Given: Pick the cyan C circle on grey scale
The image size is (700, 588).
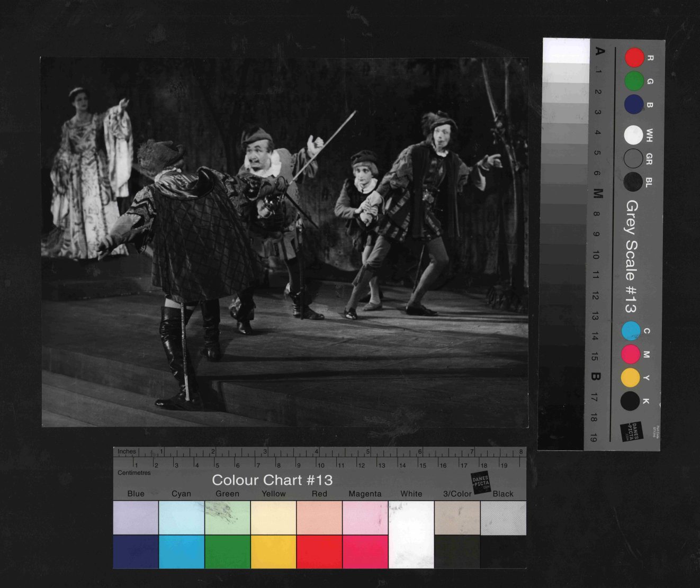Looking at the screenshot, I should pos(631,331).
